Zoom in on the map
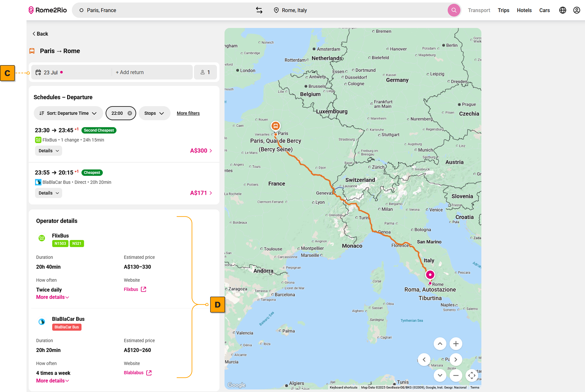The image size is (585, 392). point(456,344)
